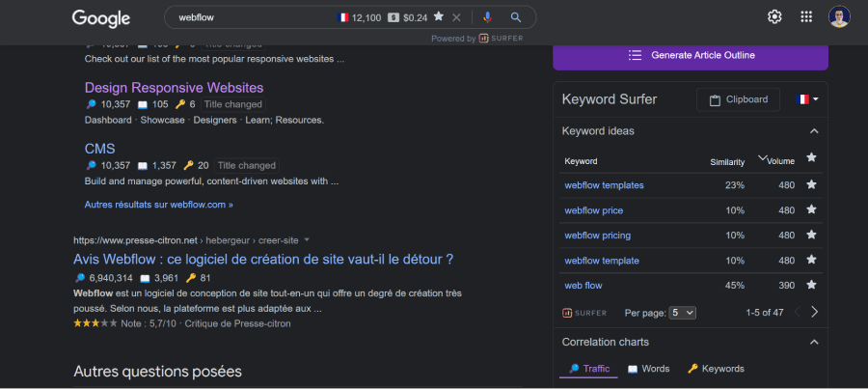The width and height of the screenshot is (868, 389).
Task: Click Title changed badge under CMS
Action: (246, 165)
